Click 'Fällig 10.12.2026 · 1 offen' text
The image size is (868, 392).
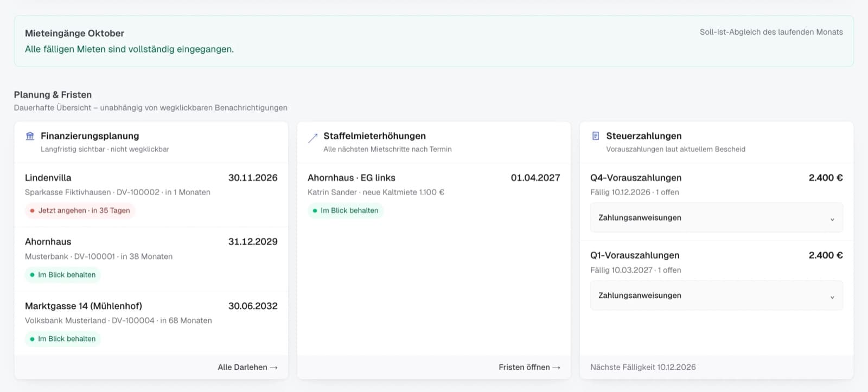tap(635, 192)
